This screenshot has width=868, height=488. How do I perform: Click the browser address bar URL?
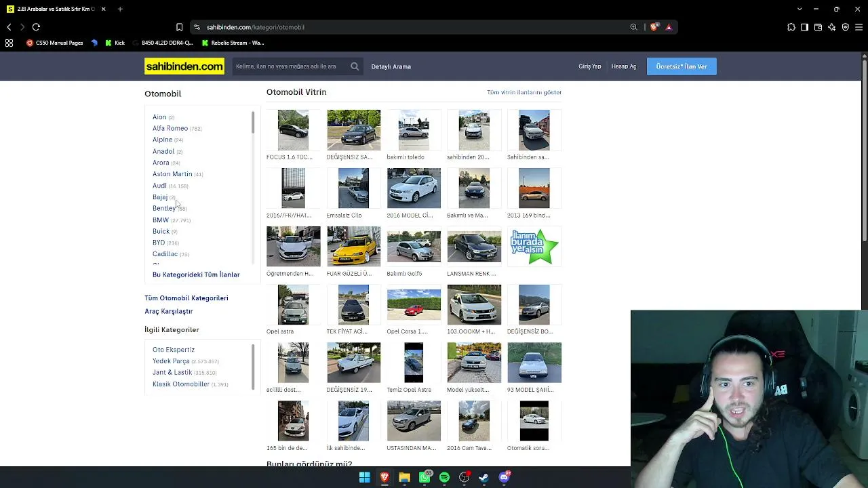click(x=256, y=27)
